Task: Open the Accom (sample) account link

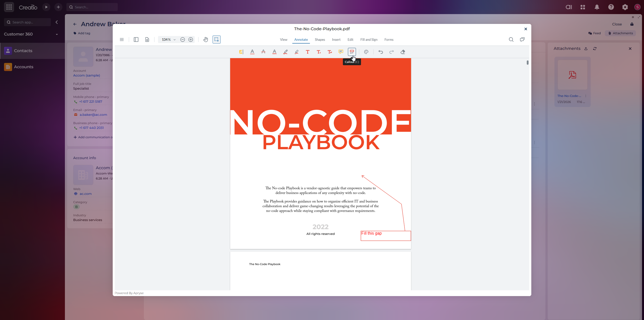Action: click(x=86, y=75)
